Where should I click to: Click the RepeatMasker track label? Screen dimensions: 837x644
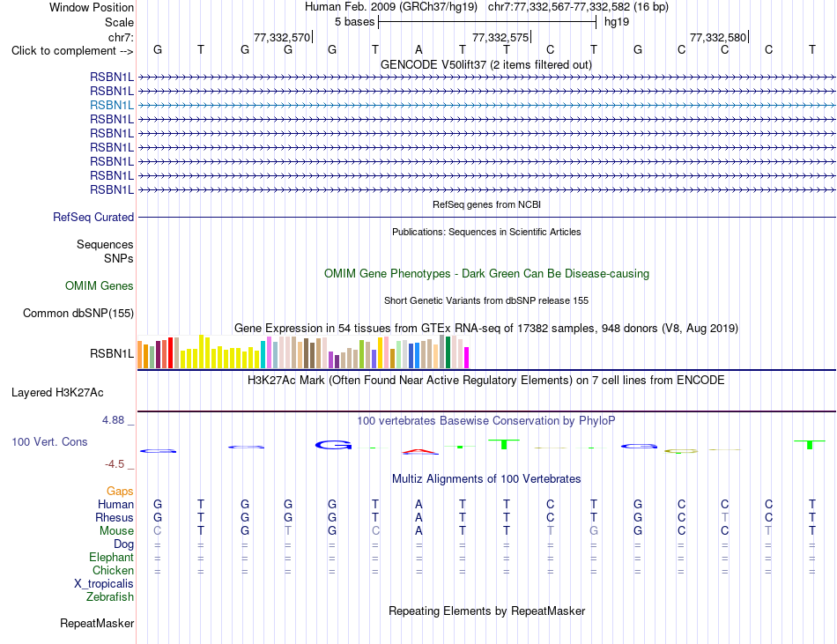click(x=97, y=623)
